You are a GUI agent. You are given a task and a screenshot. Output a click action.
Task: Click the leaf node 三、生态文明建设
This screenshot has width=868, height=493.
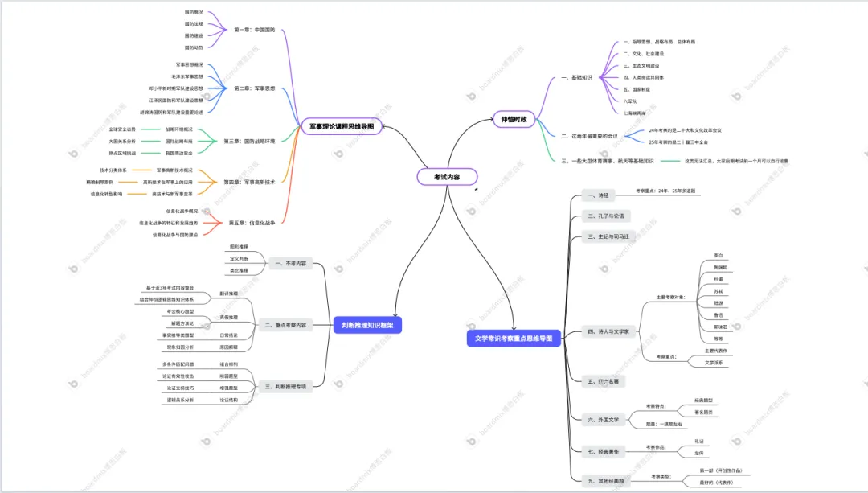(641, 65)
